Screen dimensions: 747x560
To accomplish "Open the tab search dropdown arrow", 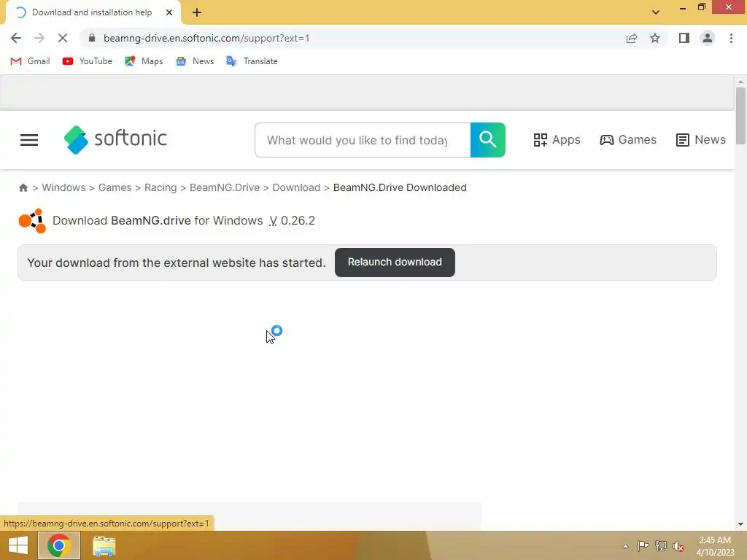I will pos(656,12).
